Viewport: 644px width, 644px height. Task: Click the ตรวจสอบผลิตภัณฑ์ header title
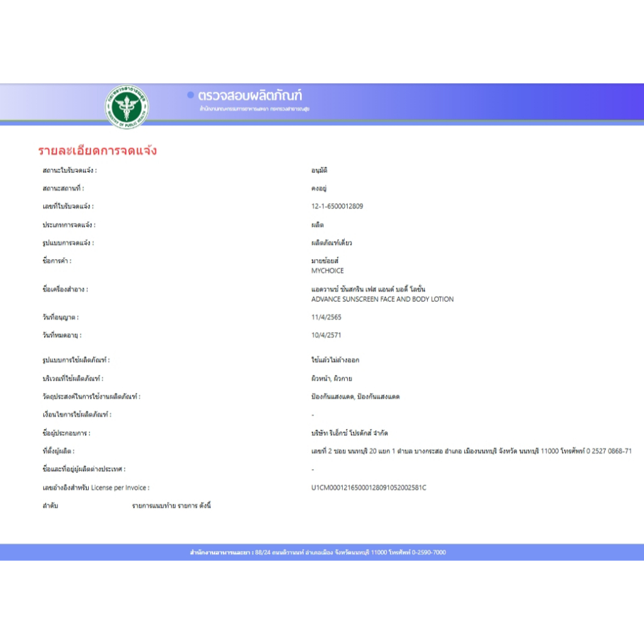(x=250, y=96)
